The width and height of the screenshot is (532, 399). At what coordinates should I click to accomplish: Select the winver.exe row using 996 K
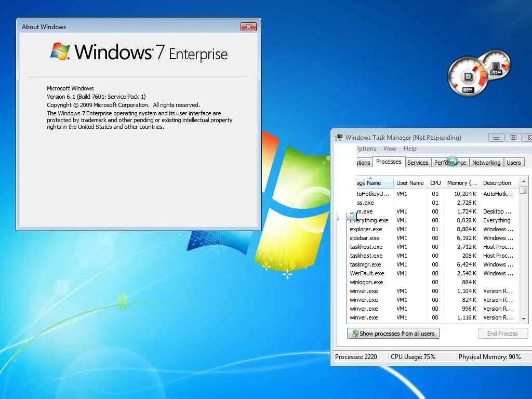432,309
